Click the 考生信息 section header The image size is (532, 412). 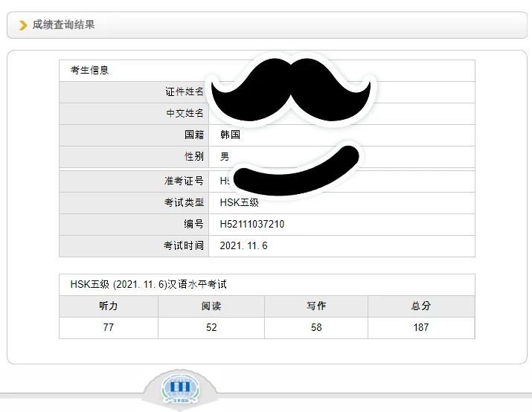89,70
